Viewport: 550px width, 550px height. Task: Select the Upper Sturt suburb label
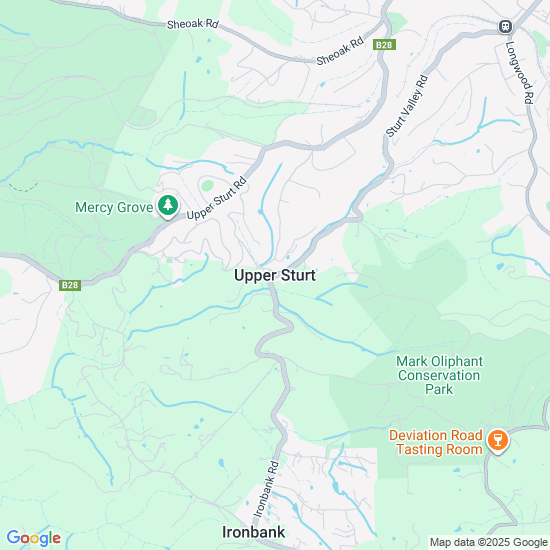pos(275,275)
